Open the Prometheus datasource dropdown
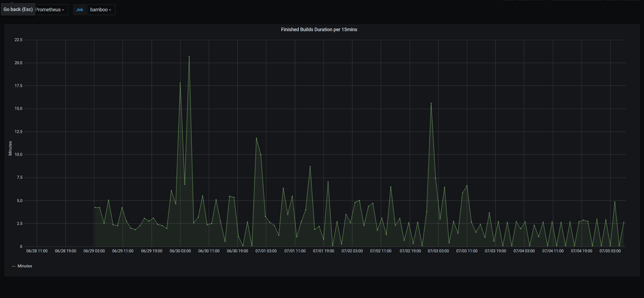 point(50,10)
